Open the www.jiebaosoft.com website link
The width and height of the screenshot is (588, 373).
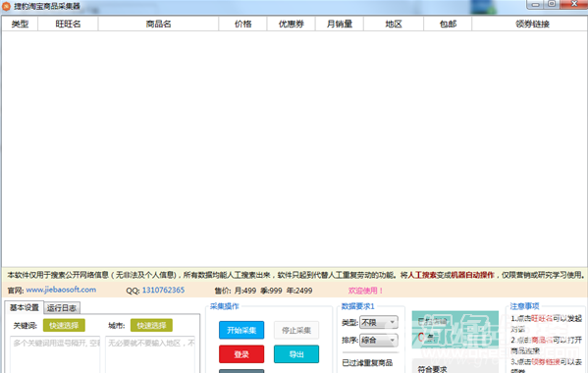pyautogui.click(x=61, y=290)
